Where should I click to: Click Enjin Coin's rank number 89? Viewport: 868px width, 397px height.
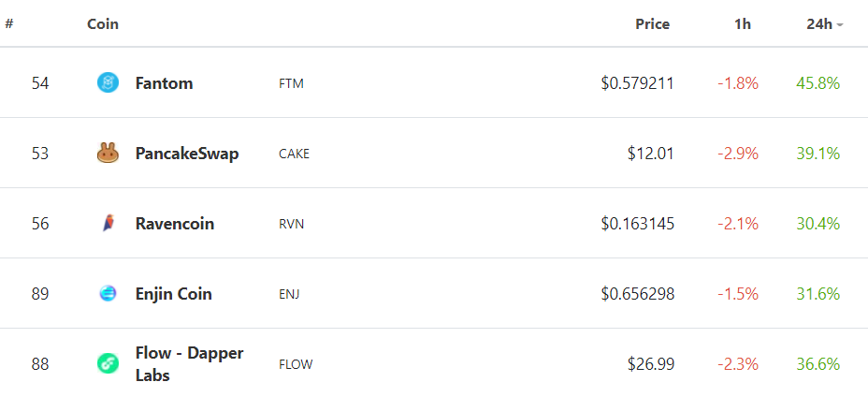pyautogui.click(x=40, y=294)
